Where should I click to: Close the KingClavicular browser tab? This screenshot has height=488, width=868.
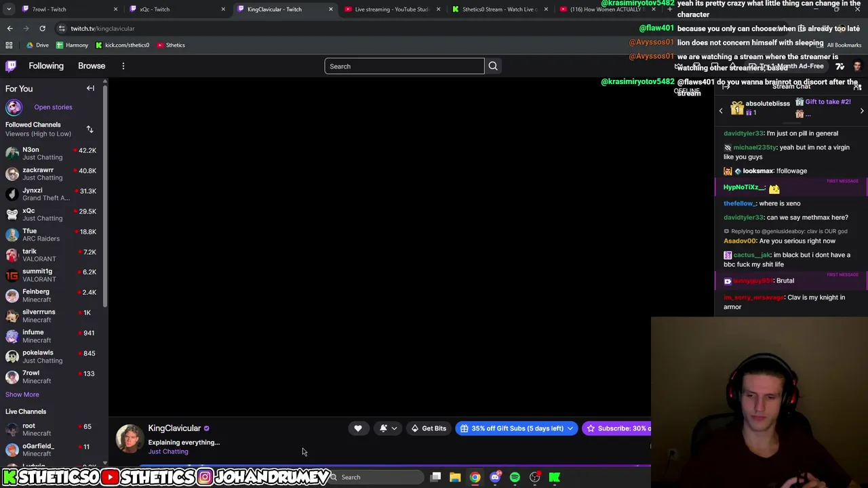tap(331, 9)
